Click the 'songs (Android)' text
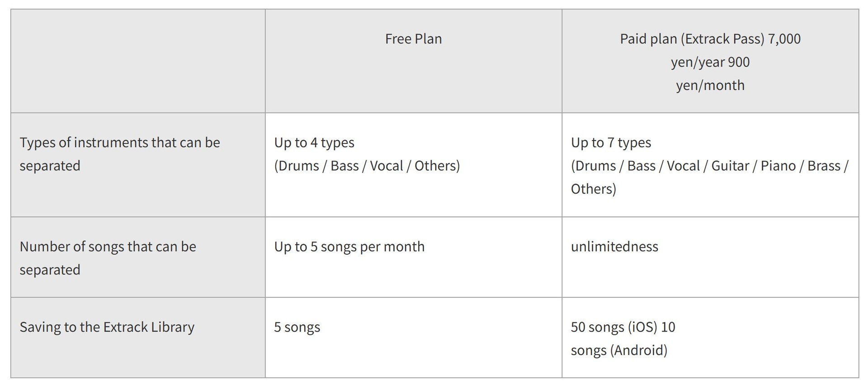This screenshot has width=868, height=389. 619,350
